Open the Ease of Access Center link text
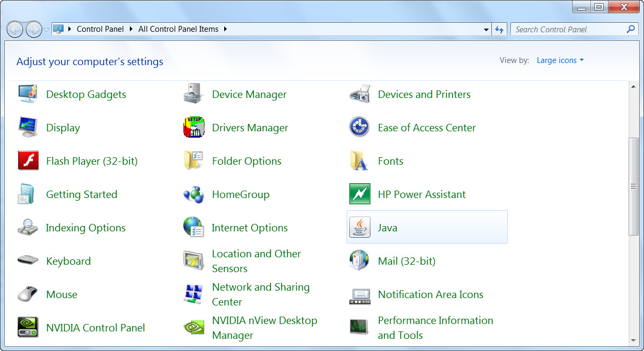This screenshot has height=351, width=644. coord(427,128)
